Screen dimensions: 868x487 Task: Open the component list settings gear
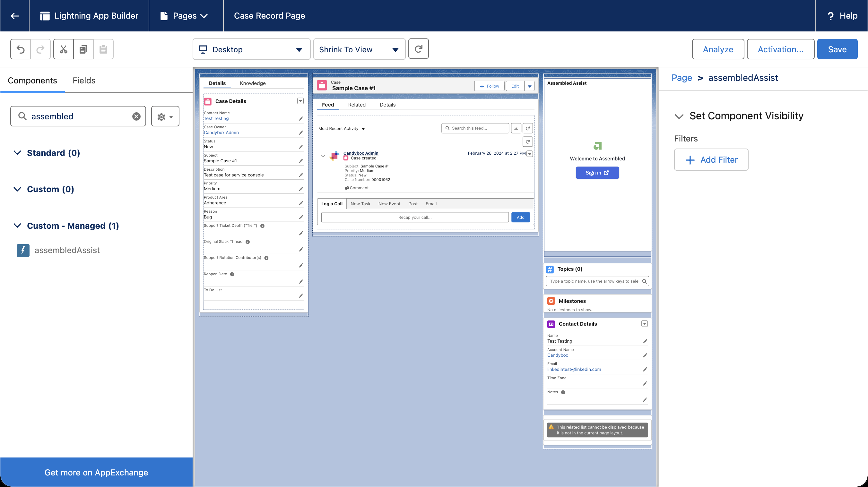tap(165, 116)
